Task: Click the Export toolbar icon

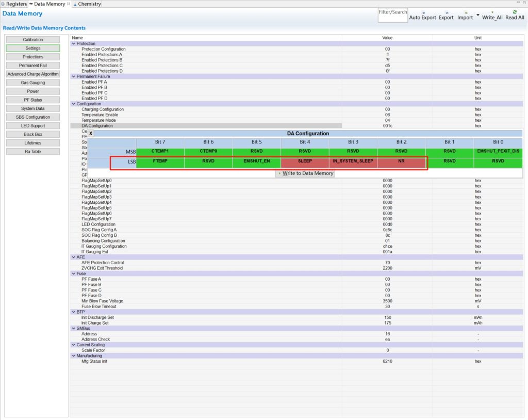Action: point(445,12)
